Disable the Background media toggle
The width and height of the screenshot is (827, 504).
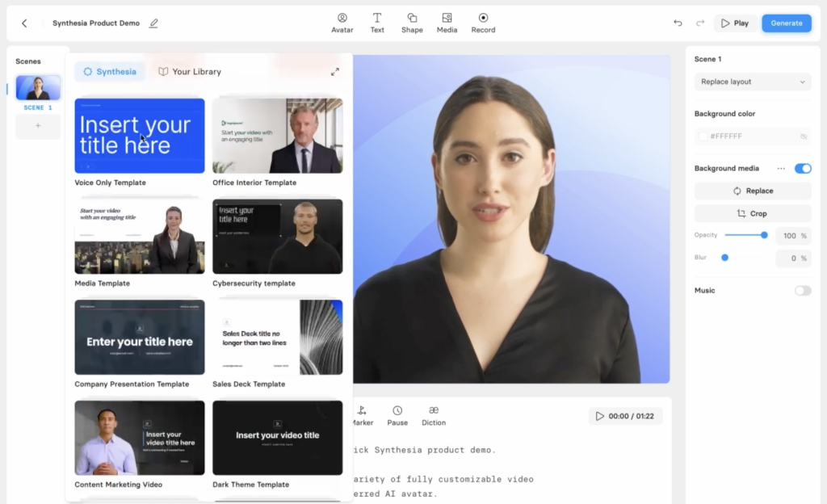pyautogui.click(x=803, y=168)
